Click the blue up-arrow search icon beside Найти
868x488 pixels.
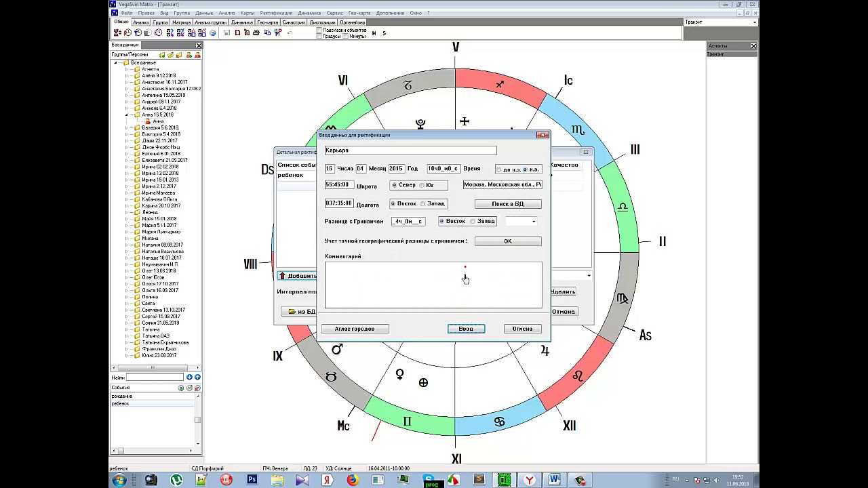coord(197,377)
